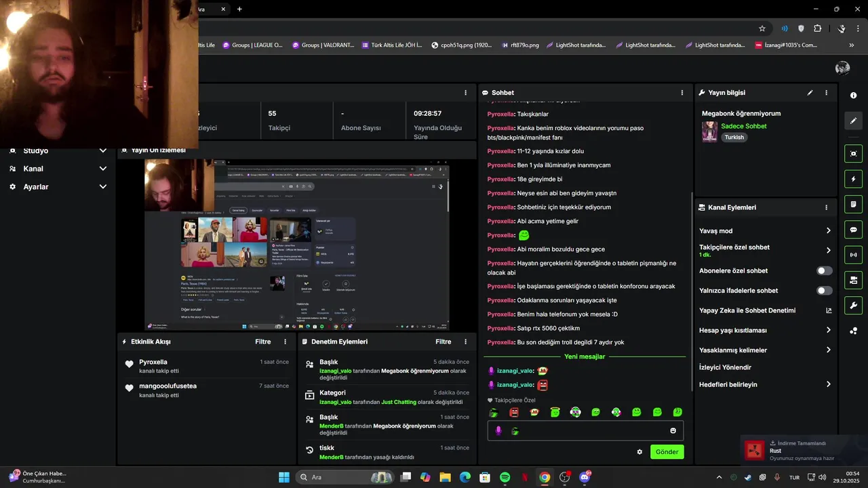This screenshot has width=868, height=488.
Task: Click the user avatar at top right
Action: [843, 68]
